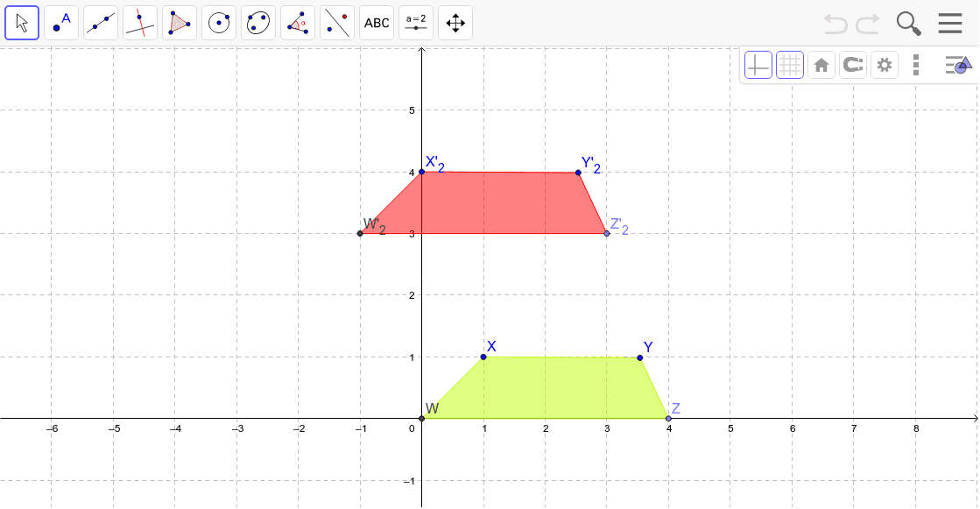Viewport: 980px width, 509px height.
Task: Click point W at the origin
Action: [422, 419]
